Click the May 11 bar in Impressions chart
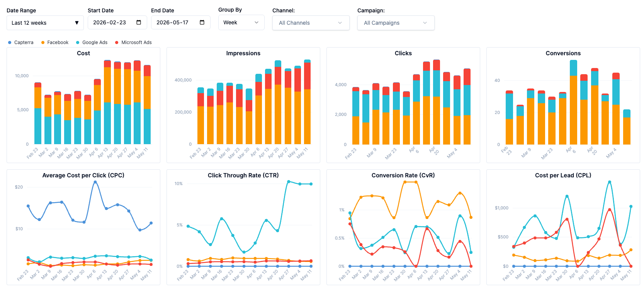The image size is (644, 296). coord(307,102)
